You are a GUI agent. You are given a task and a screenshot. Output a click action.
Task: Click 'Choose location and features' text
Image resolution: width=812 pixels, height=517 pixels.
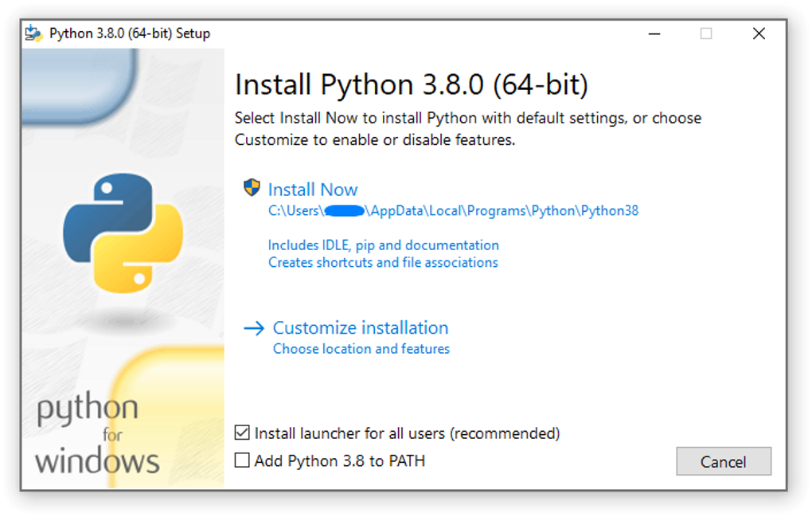pyautogui.click(x=360, y=348)
